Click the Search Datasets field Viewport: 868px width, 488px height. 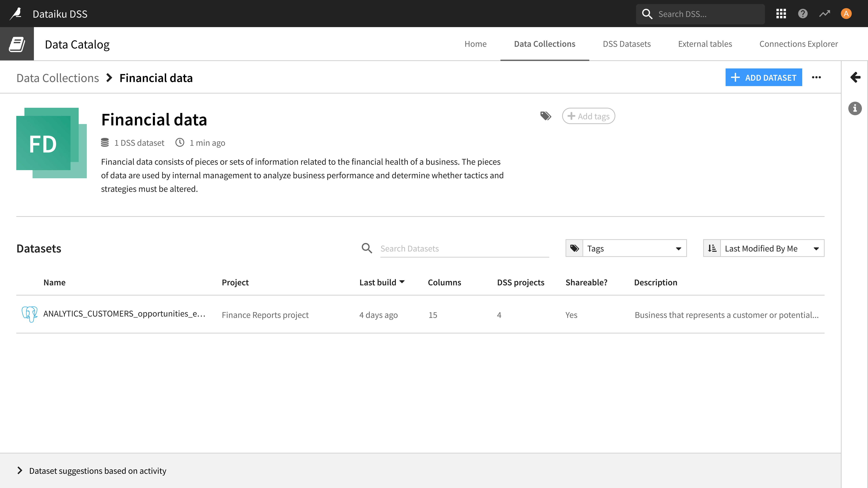pos(465,249)
